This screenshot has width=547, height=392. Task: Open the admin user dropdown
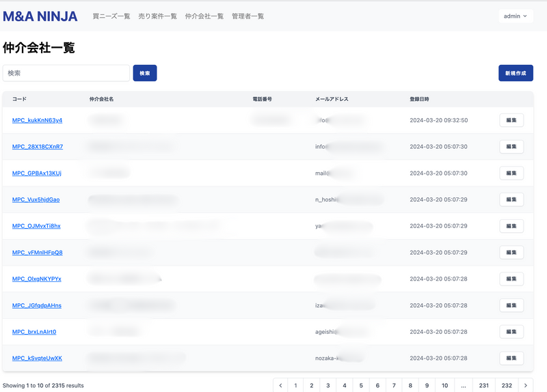(516, 16)
